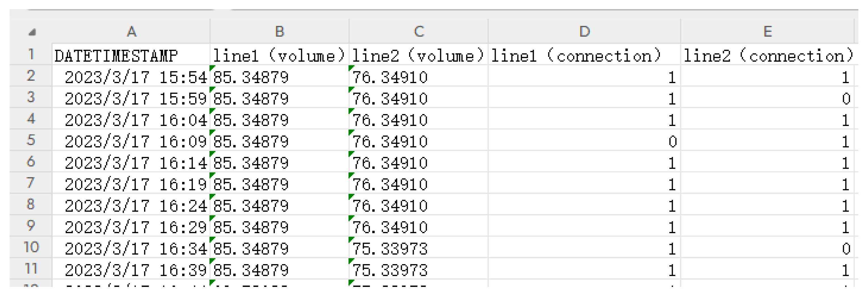Select row 10 header
868x298 pixels.
31,247
